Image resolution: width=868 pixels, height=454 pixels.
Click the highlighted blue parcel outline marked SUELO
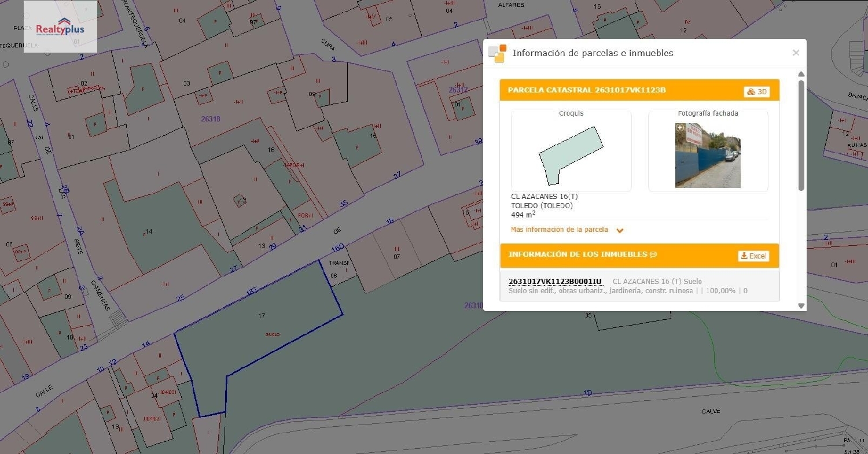click(272, 334)
